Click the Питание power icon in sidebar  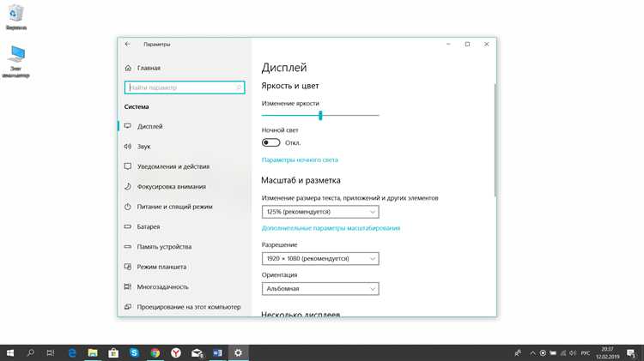[128, 207]
